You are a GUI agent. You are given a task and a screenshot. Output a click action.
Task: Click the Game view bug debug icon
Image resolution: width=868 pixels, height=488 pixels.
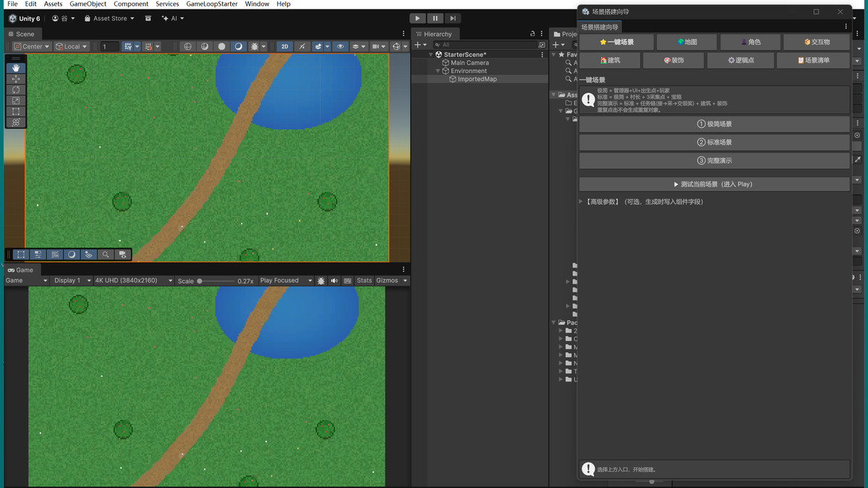(x=320, y=281)
